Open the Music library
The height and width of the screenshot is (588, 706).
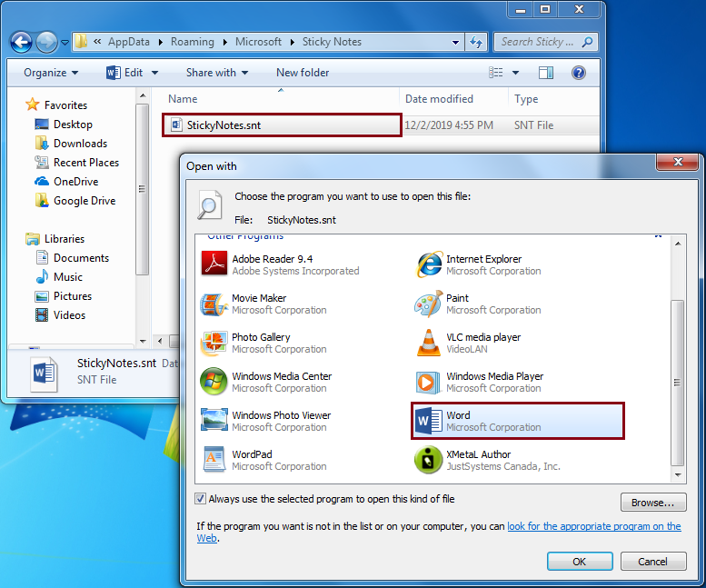58,277
